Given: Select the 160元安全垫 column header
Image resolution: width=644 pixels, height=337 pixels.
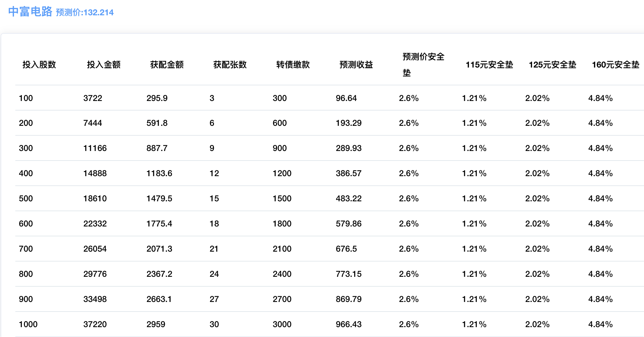Looking at the screenshot, I should coord(615,65).
